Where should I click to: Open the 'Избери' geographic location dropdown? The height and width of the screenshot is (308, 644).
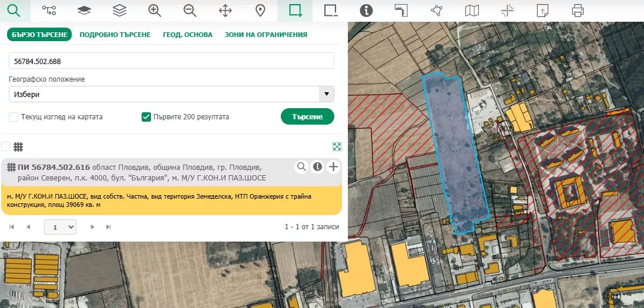tap(172, 94)
